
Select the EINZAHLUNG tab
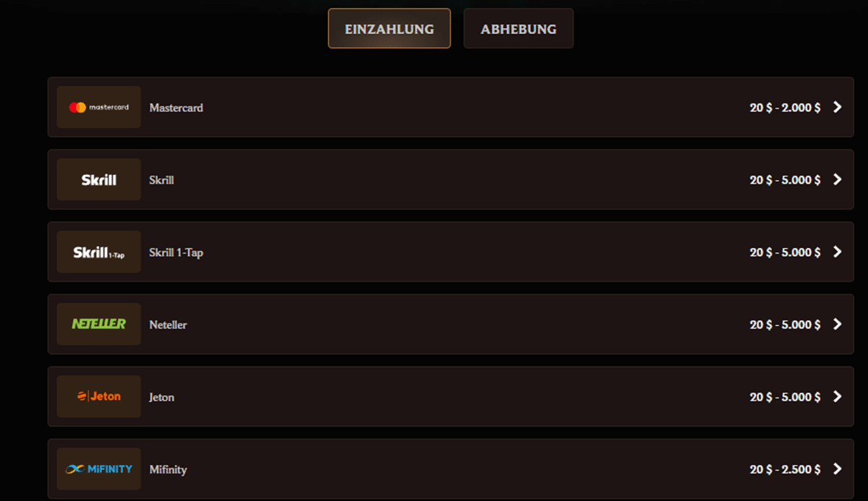[x=389, y=28]
